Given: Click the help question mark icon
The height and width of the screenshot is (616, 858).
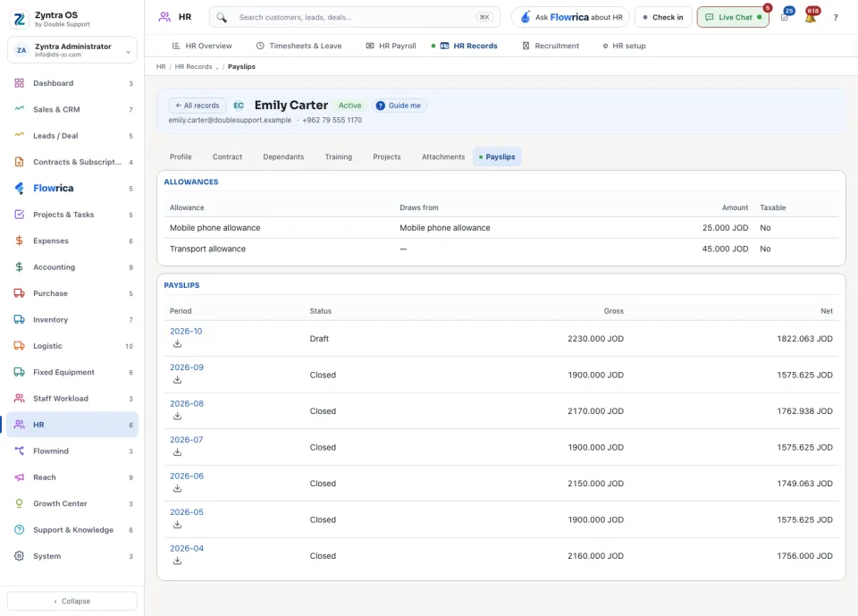Looking at the screenshot, I should [x=836, y=18].
